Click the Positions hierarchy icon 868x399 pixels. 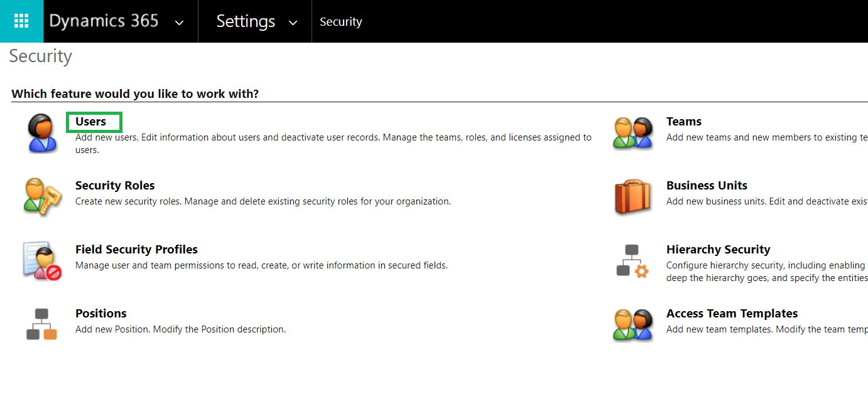tap(41, 324)
